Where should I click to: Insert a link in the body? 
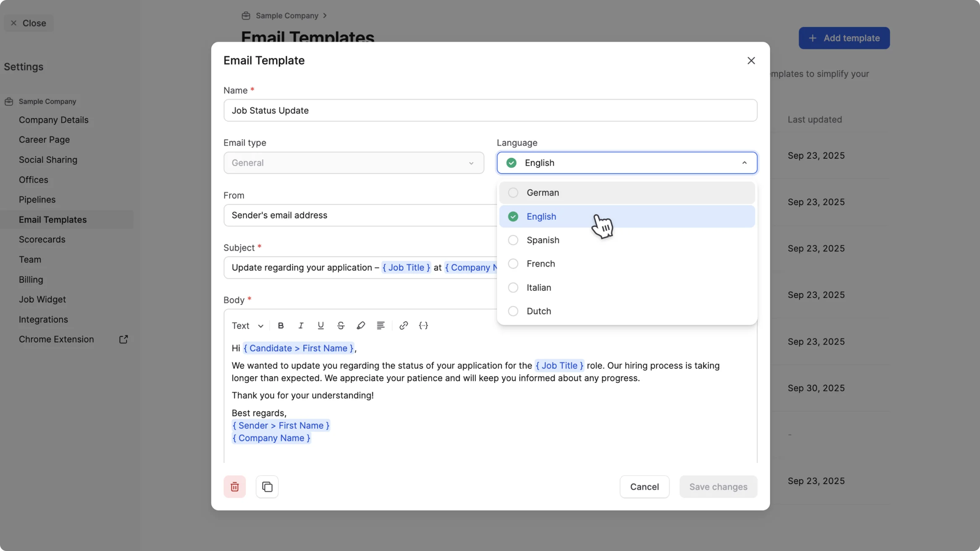click(403, 325)
